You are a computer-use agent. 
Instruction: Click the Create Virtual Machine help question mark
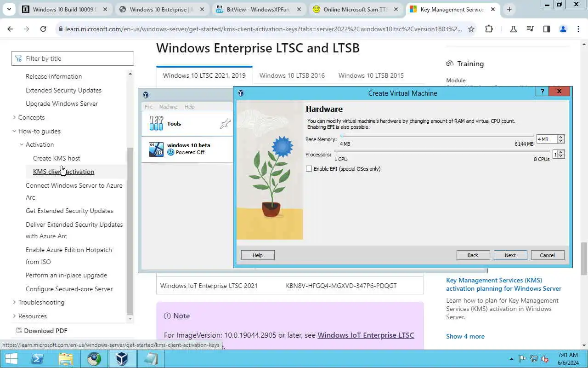[542, 91]
